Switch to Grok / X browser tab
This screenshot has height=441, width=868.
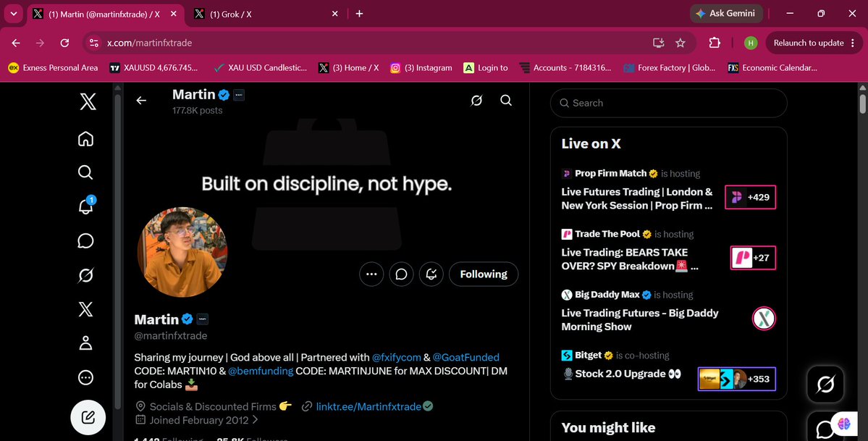tap(265, 14)
